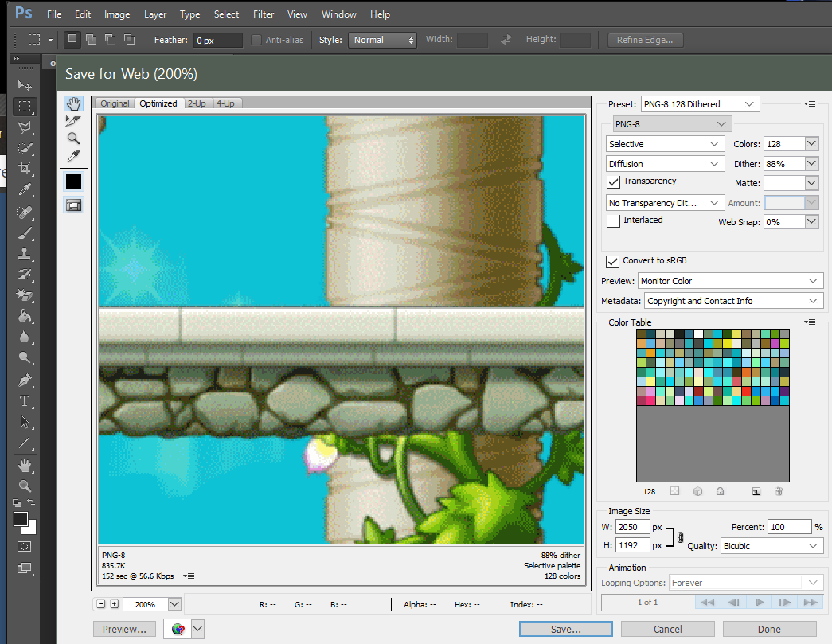
Task: Open the Layer menu
Action: pyautogui.click(x=155, y=14)
